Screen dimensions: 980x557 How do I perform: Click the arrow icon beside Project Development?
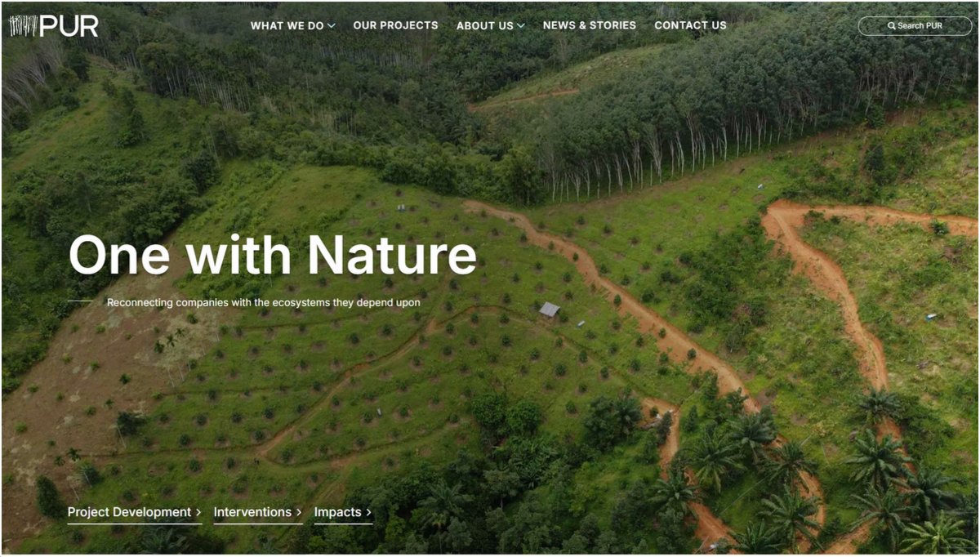(x=198, y=513)
